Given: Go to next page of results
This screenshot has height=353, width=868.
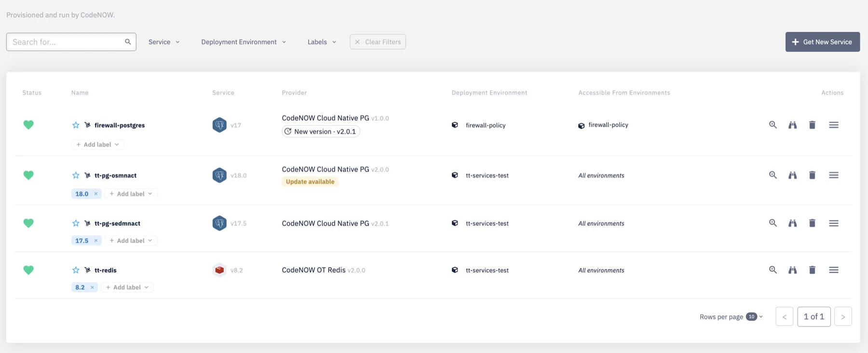Looking at the screenshot, I should [x=843, y=317].
